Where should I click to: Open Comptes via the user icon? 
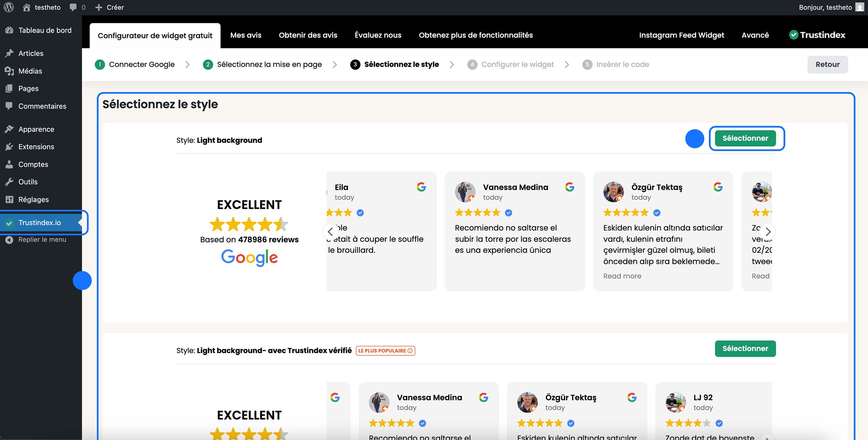coord(10,164)
